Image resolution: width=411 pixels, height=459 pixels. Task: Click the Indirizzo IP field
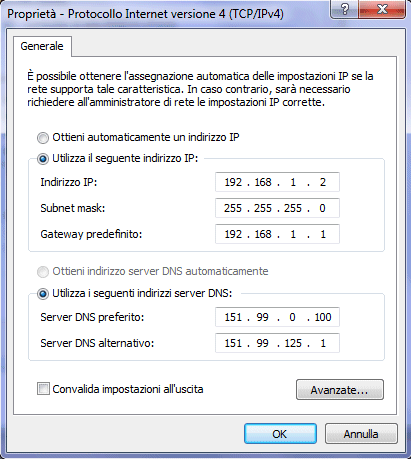277,182
